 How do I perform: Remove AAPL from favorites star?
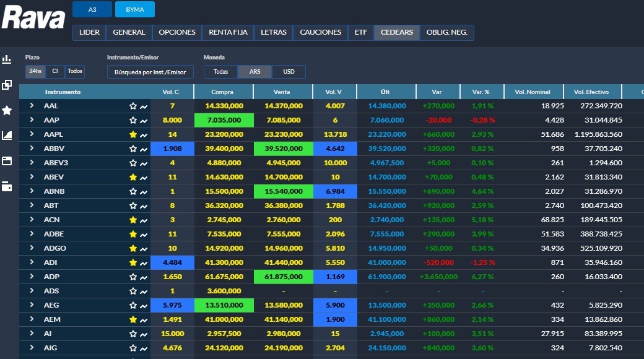(133, 134)
